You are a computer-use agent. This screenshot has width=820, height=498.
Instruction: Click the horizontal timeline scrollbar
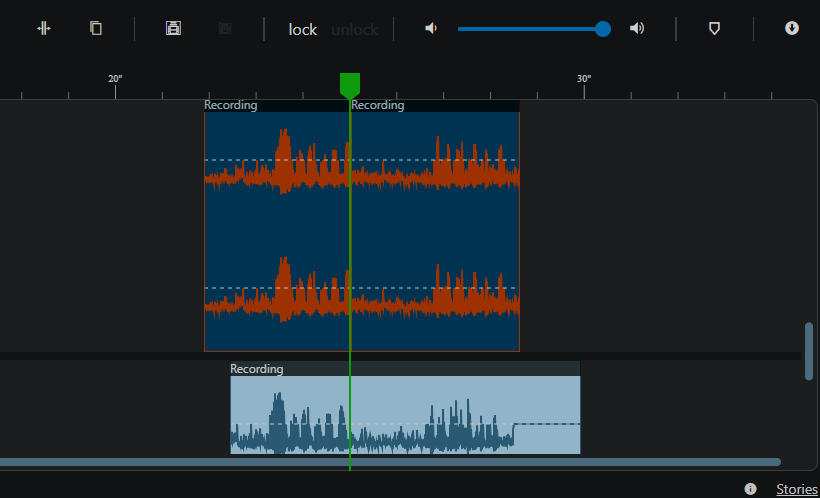pos(390,462)
